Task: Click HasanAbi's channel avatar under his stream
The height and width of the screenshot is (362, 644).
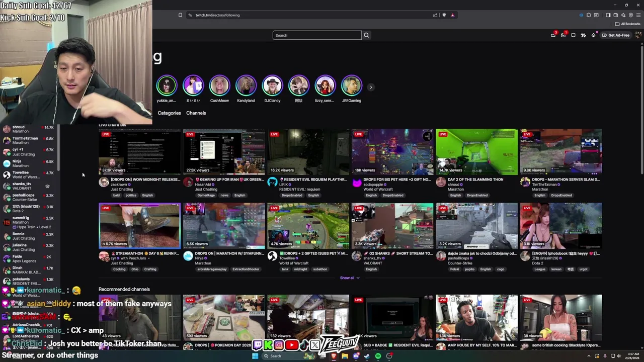Action: point(188,183)
